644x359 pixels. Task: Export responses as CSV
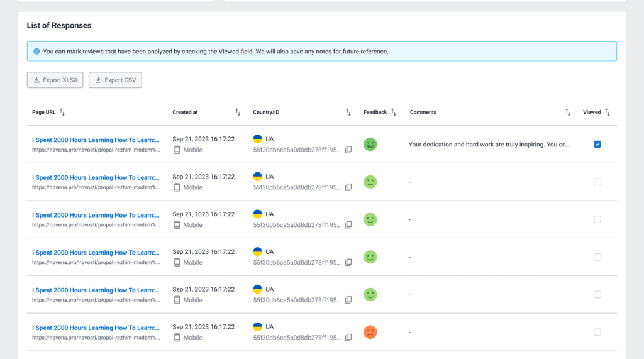click(x=115, y=80)
